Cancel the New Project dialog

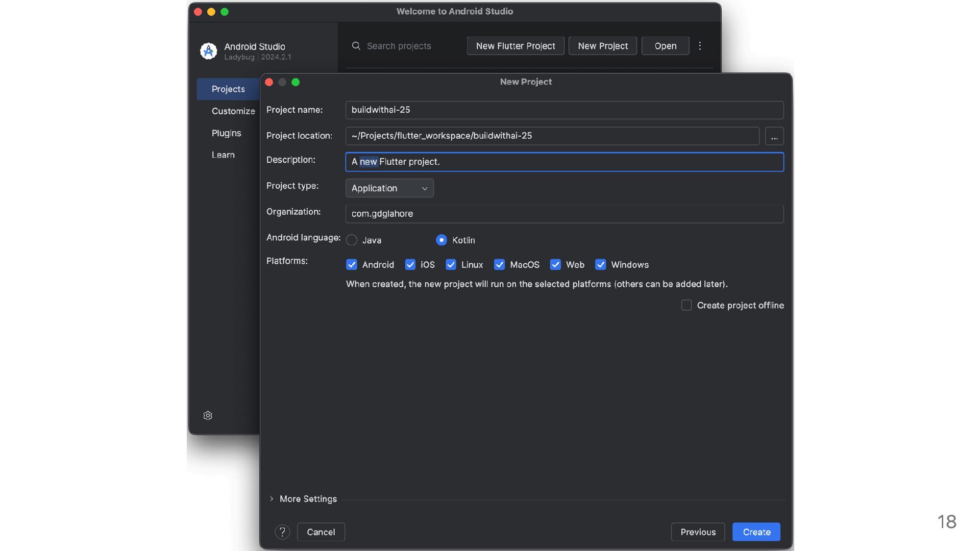tap(321, 532)
